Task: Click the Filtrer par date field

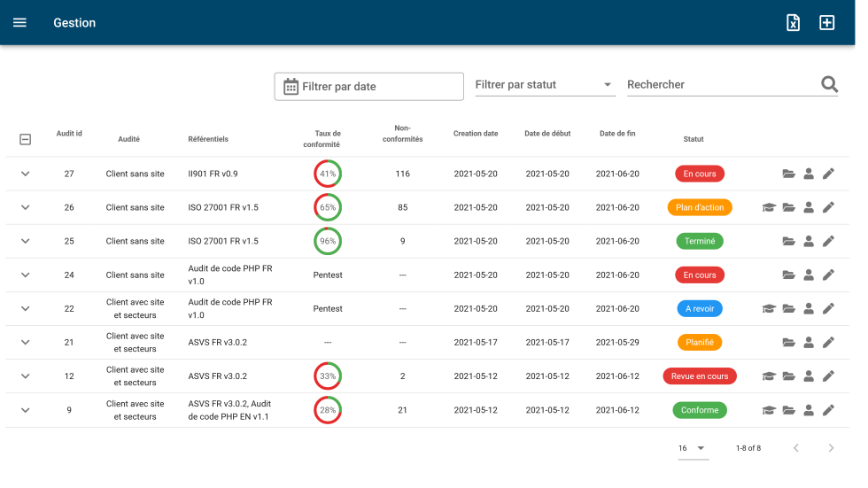Action: coord(368,87)
